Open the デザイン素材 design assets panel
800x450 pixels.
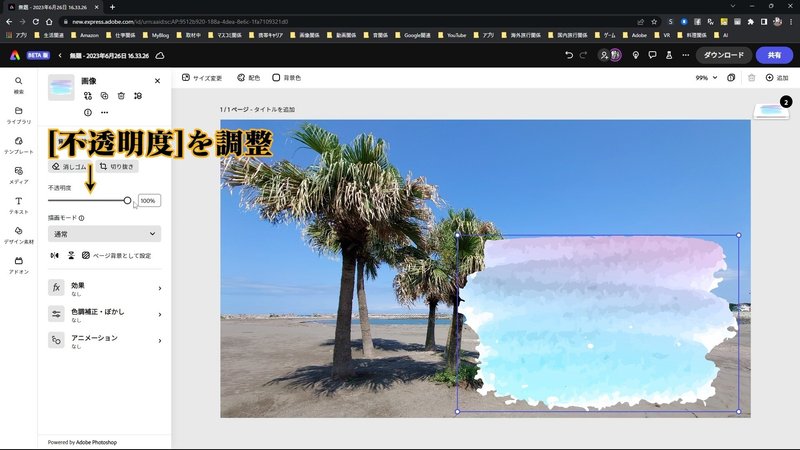click(18, 235)
